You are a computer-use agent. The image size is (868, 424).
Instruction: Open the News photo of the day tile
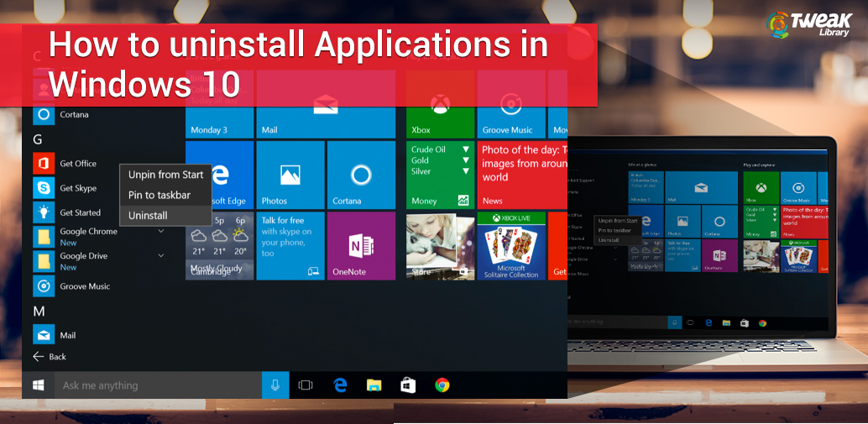pyautogui.click(x=522, y=175)
